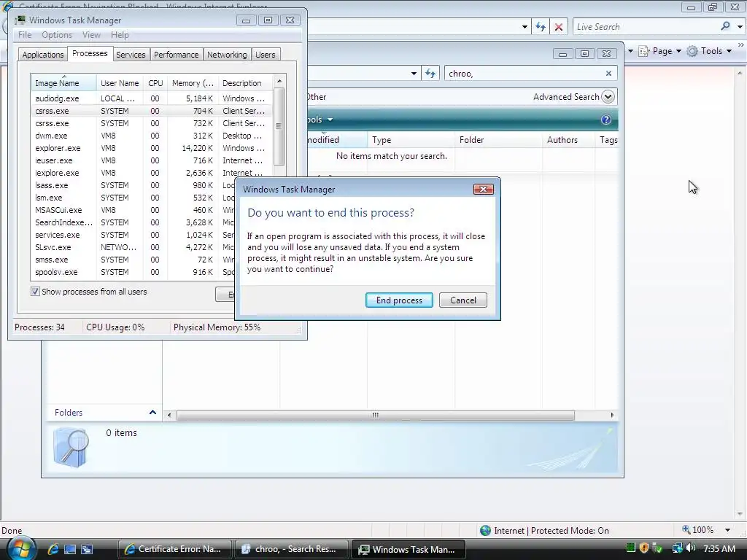The width and height of the screenshot is (747, 560).
Task: Open Task Manager Options menu
Action: tap(57, 35)
